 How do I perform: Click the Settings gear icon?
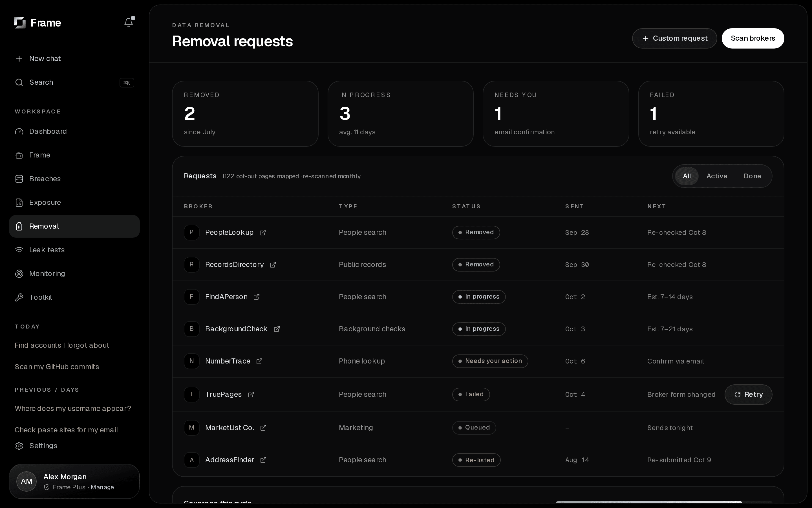(19, 446)
